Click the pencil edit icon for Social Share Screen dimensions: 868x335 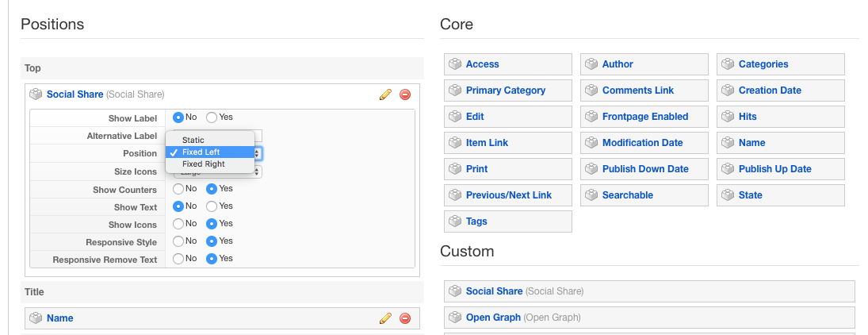pyautogui.click(x=385, y=94)
